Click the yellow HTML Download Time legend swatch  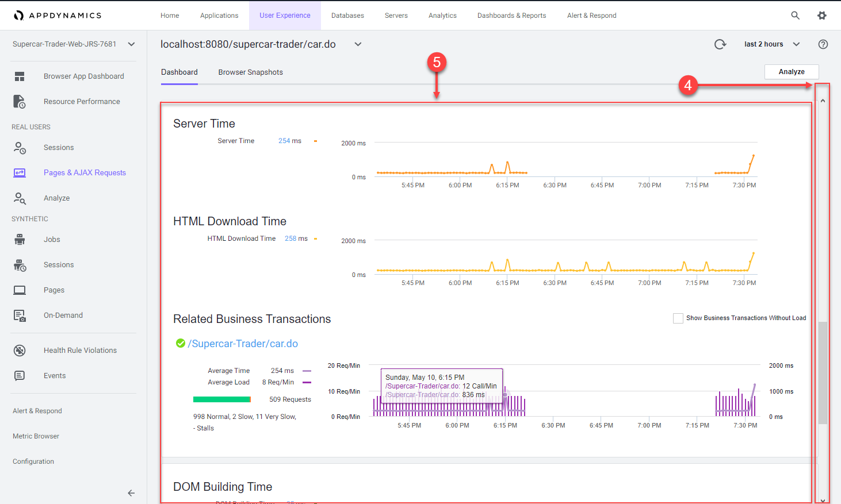coord(315,238)
